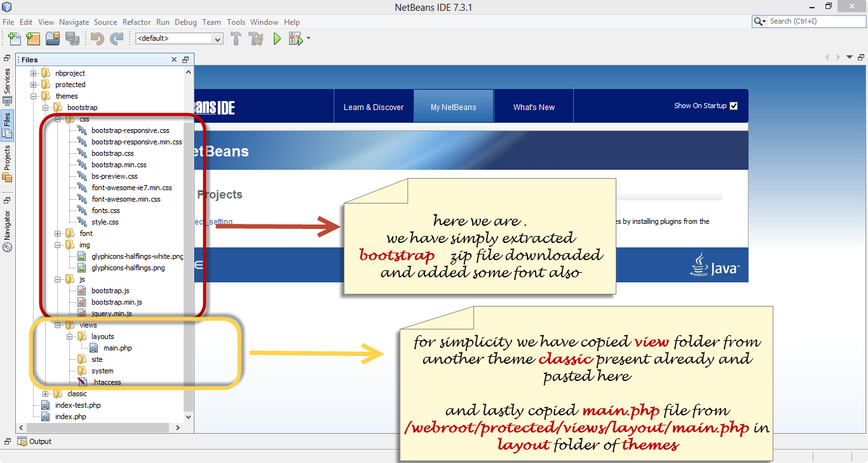This screenshot has height=463, width=868.
Task: Click the Redo toolbar icon
Action: [117, 39]
